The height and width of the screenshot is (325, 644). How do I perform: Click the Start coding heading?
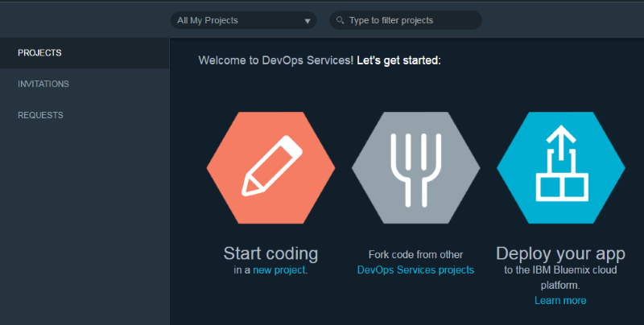270,253
